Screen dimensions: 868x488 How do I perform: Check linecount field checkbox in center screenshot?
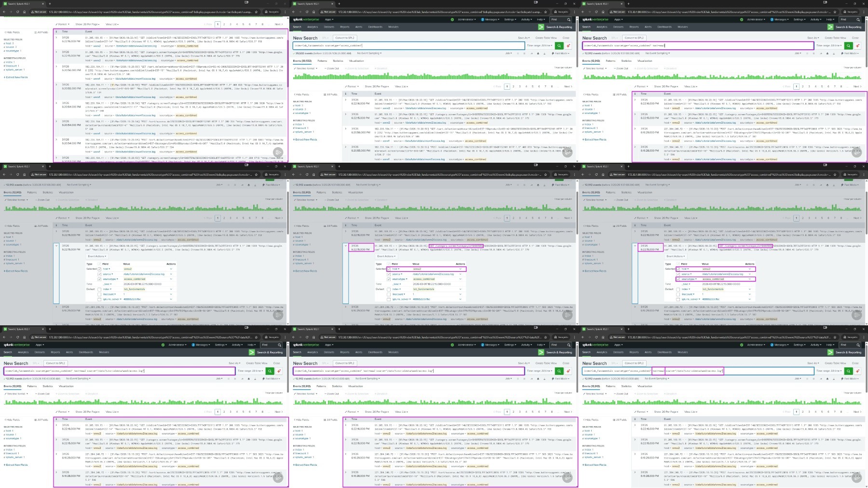(389, 294)
